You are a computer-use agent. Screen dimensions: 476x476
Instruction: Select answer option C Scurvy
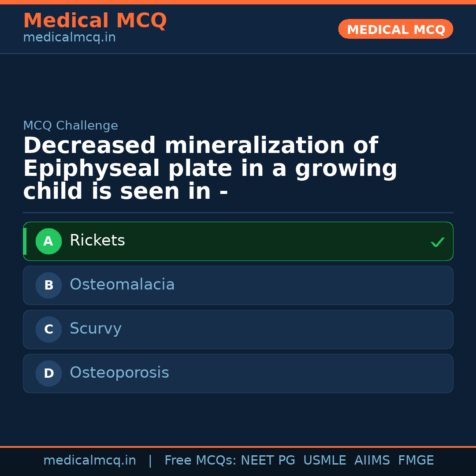[238, 329]
